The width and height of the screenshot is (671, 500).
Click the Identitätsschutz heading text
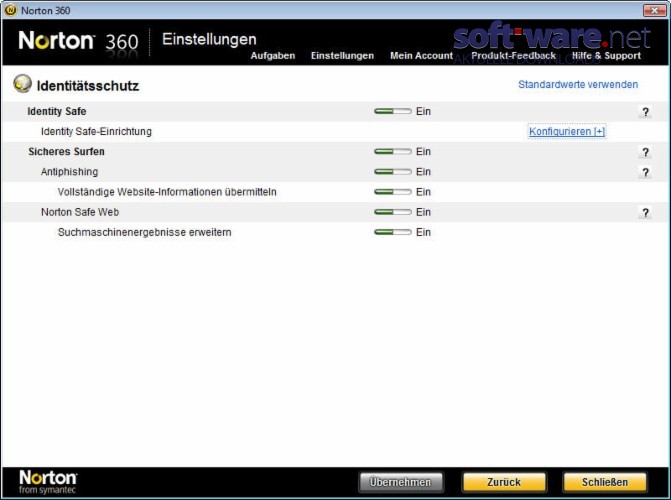[88, 86]
